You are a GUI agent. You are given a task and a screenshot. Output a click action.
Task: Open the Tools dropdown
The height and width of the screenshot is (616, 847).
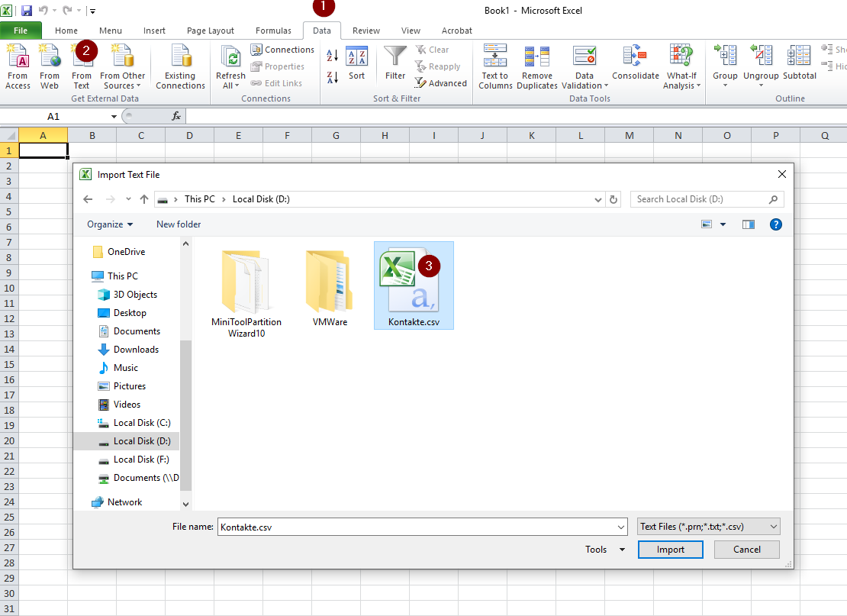tap(605, 550)
